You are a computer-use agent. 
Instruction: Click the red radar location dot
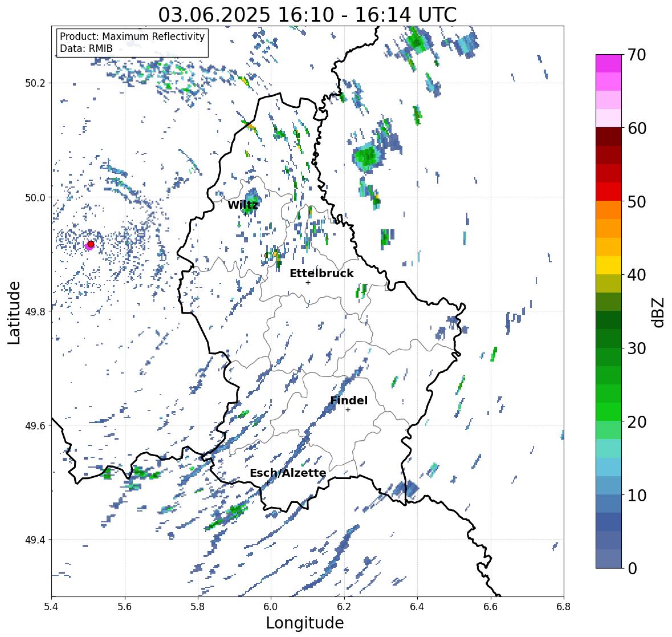click(x=91, y=244)
